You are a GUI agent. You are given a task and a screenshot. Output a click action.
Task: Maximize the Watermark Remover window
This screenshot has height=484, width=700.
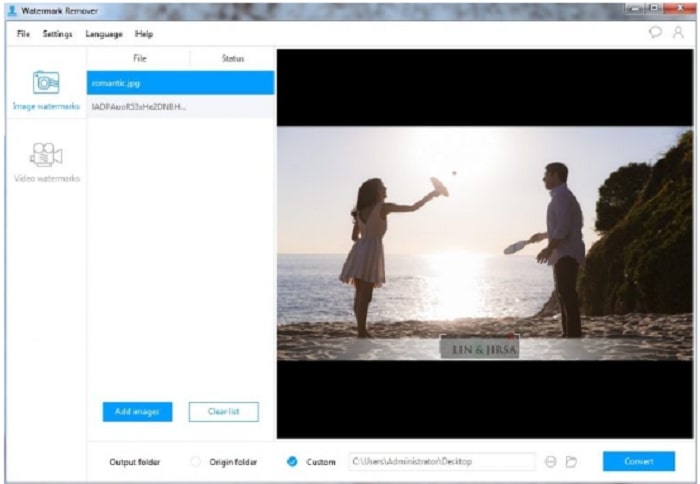(654, 8)
